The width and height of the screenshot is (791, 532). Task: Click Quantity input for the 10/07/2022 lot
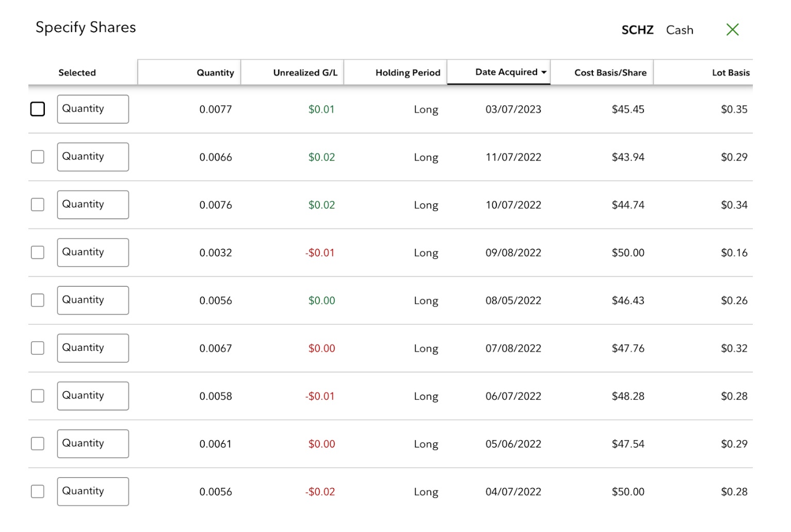[93, 205]
